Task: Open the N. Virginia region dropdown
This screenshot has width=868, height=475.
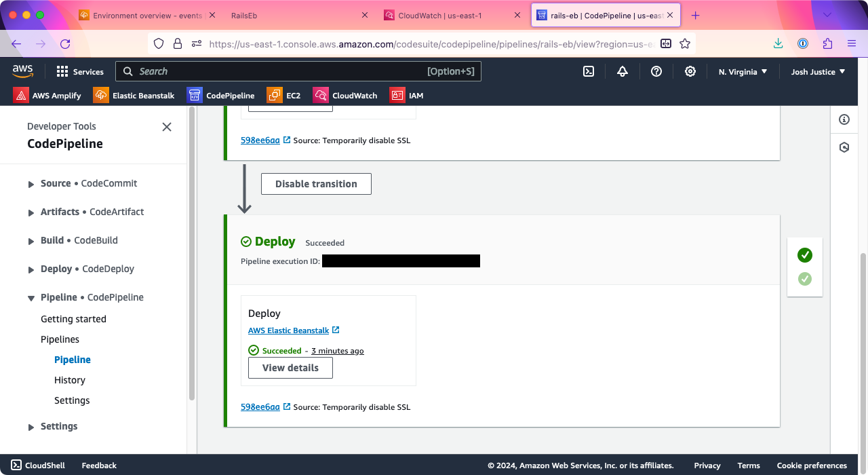Action: pos(743,71)
